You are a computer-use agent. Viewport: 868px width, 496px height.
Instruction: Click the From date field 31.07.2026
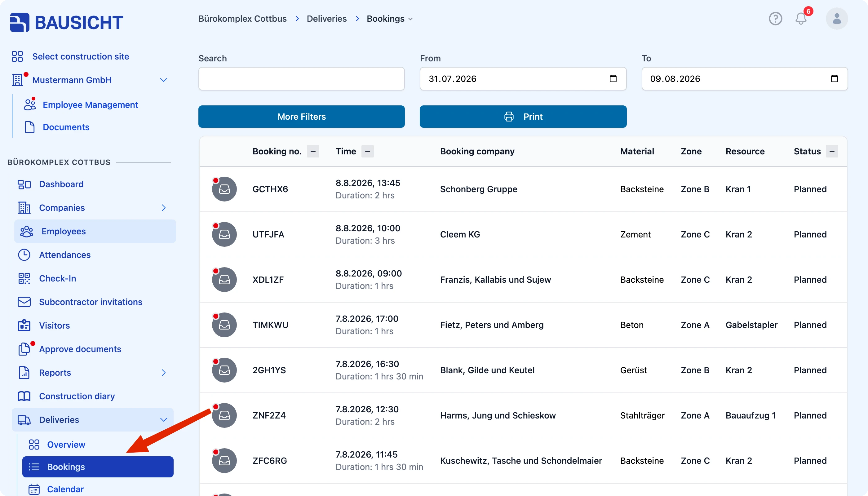tap(523, 79)
